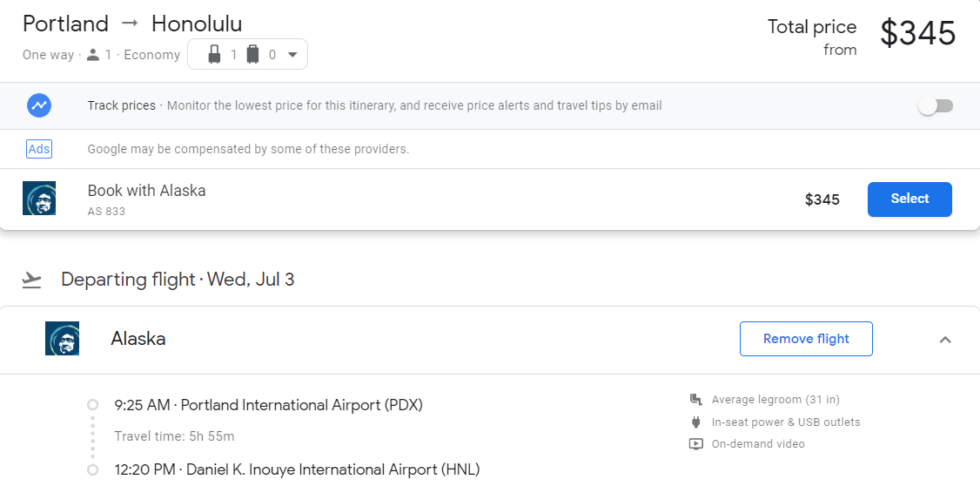Select Book with Alaska for $345

(x=910, y=199)
